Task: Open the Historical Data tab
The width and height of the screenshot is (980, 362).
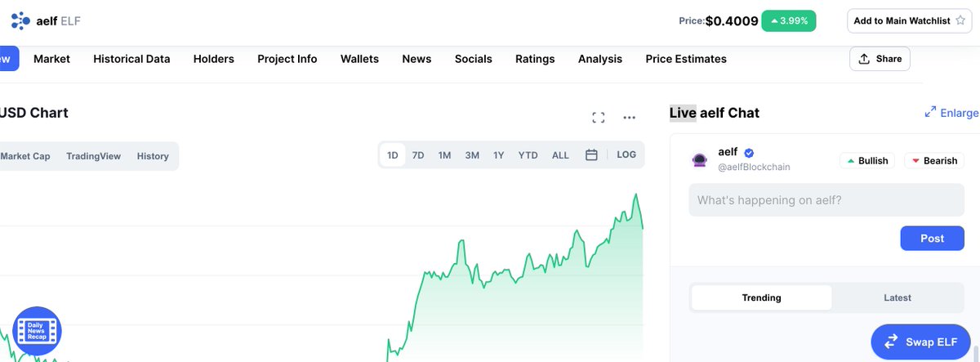Action: click(131, 59)
